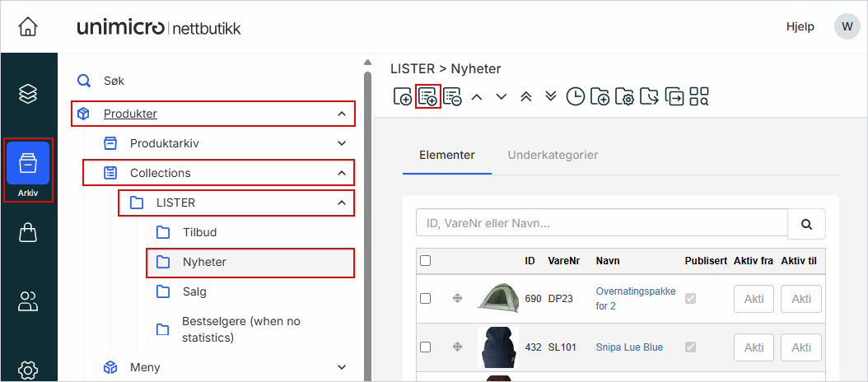Screen dimensions: 868x382
Task: Click the move folder arrow toolbar icon
Action: coord(649,96)
